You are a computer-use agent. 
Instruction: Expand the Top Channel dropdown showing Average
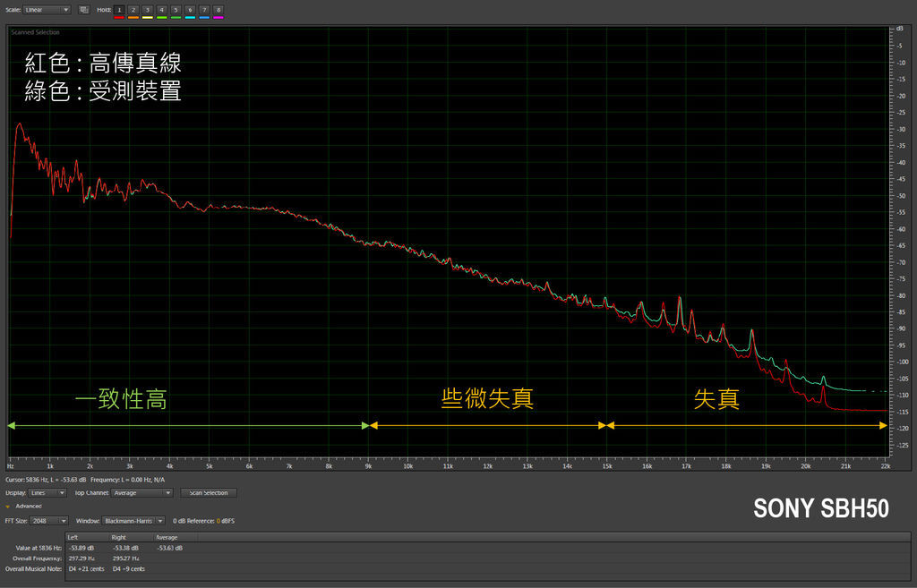click(x=142, y=492)
